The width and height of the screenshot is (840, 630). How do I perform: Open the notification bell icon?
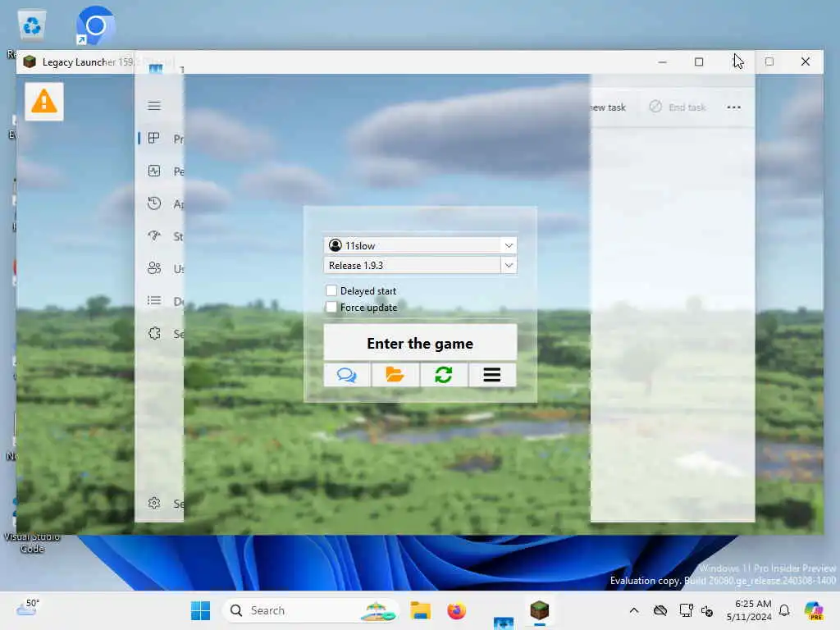pyautogui.click(x=784, y=610)
